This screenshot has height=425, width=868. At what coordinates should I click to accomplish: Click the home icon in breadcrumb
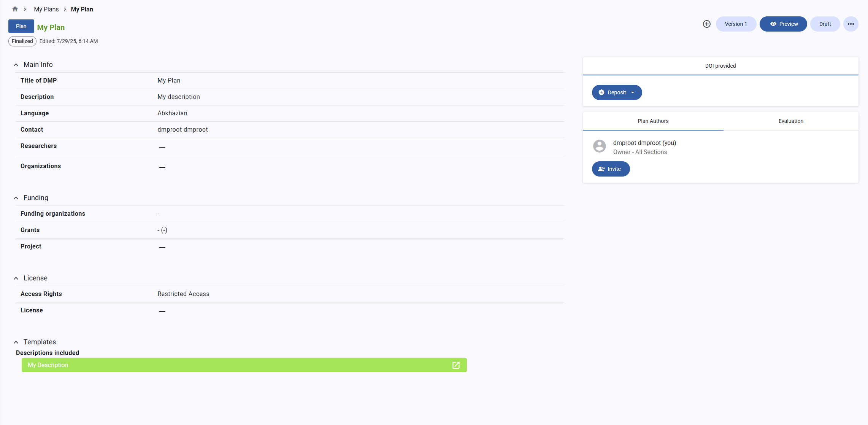[x=15, y=9]
